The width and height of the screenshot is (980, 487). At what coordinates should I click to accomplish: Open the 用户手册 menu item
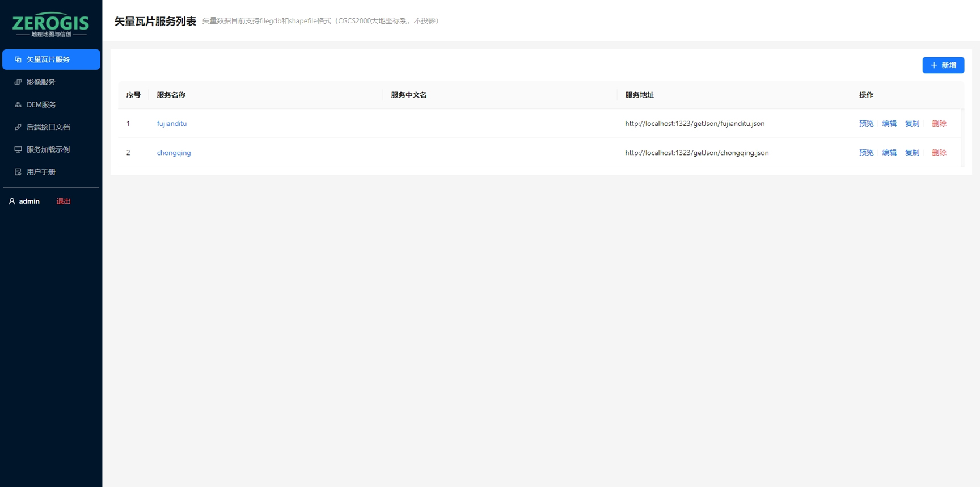[x=51, y=172]
